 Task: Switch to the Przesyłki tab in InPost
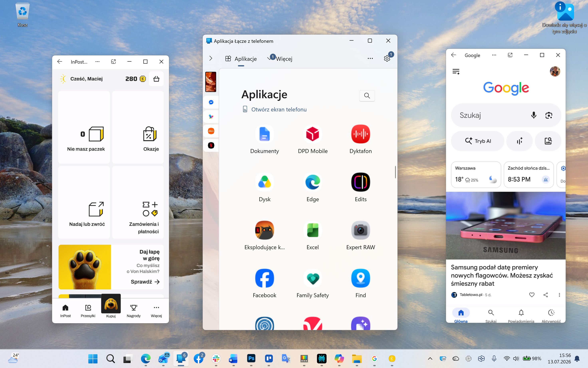pyautogui.click(x=88, y=311)
